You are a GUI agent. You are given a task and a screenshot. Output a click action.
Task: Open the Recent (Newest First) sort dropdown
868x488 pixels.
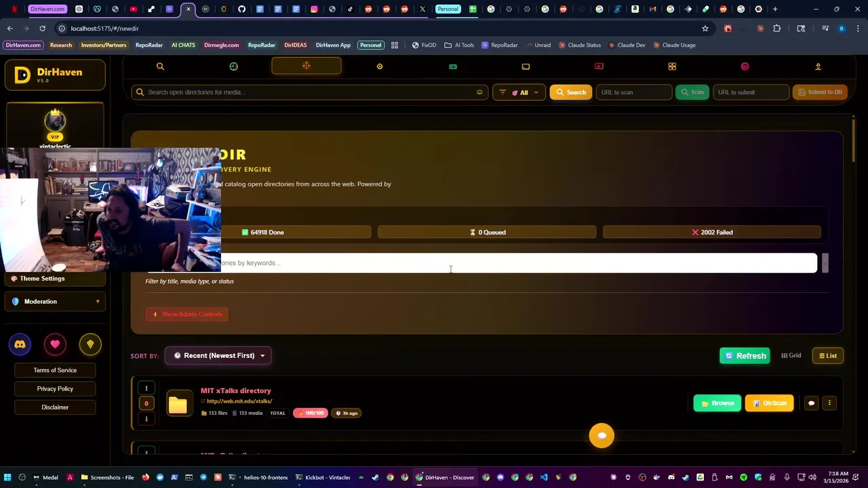tap(218, 355)
